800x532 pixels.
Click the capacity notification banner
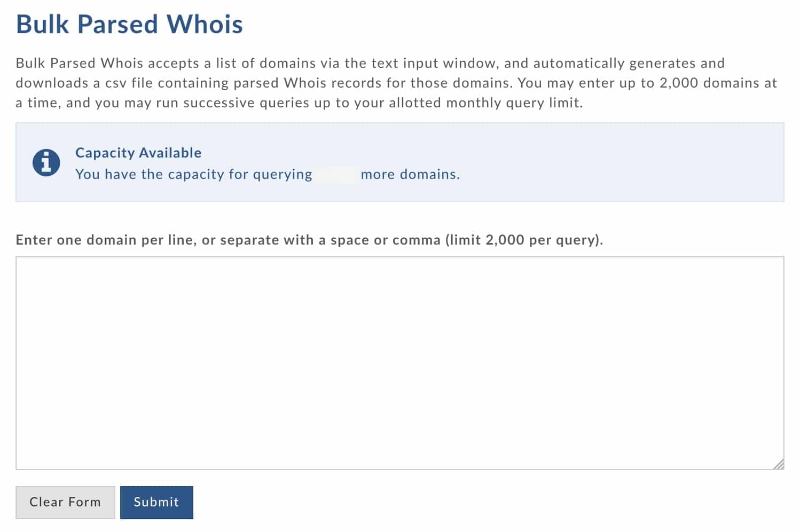(399, 162)
